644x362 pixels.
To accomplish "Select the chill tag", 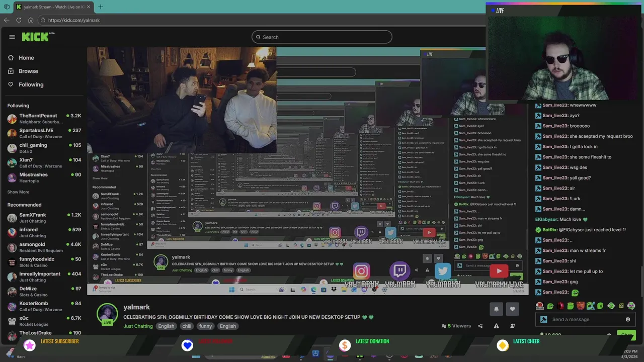I will (187, 326).
